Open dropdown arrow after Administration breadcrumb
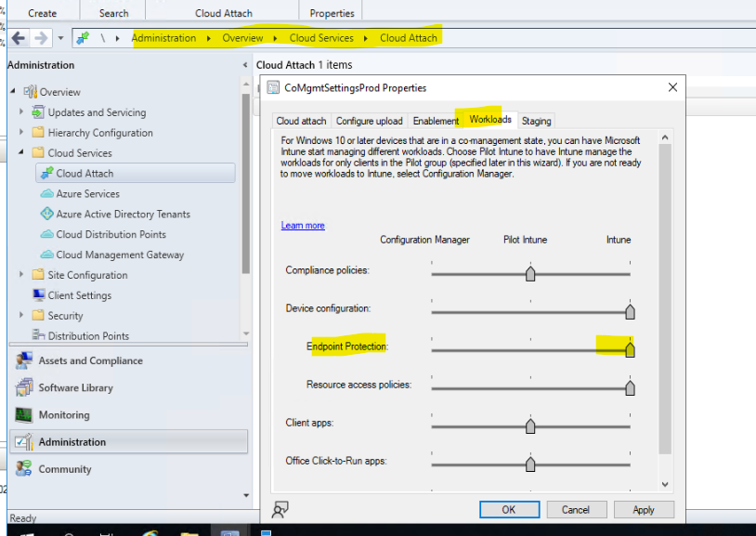The image size is (756, 536). (209, 38)
